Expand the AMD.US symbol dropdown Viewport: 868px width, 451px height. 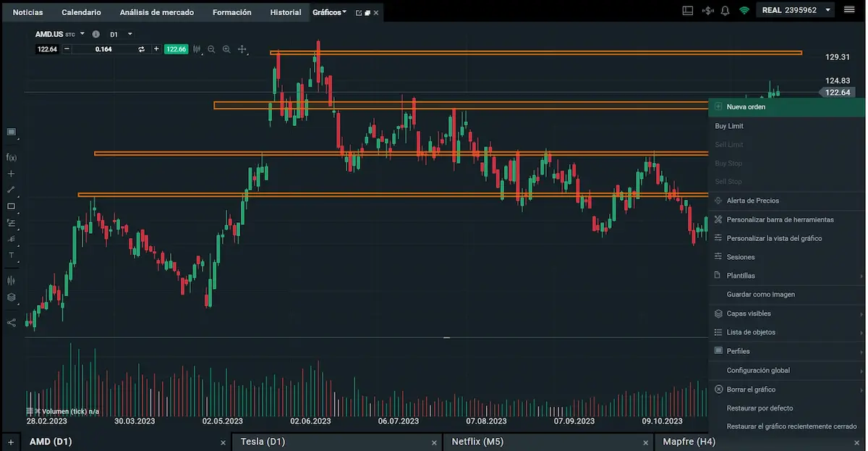(x=82, y=34)
